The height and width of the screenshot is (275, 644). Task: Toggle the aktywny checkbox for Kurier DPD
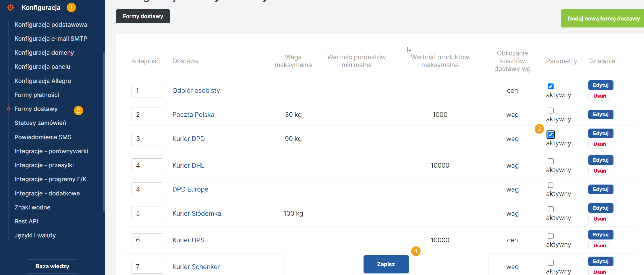(551, 135)
